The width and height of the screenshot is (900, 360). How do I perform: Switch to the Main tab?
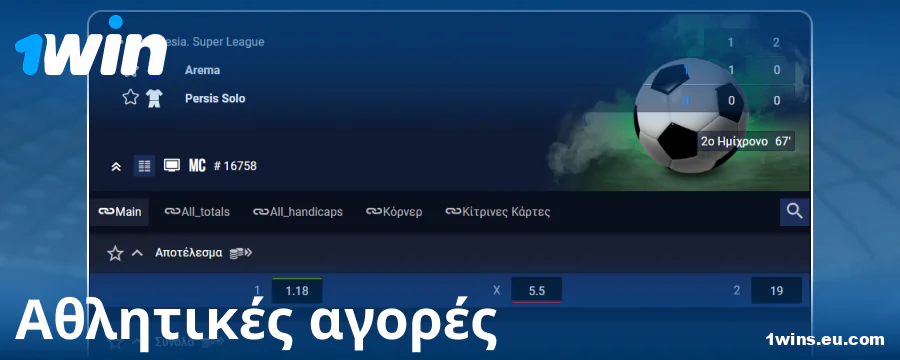[x=119, y=212]
